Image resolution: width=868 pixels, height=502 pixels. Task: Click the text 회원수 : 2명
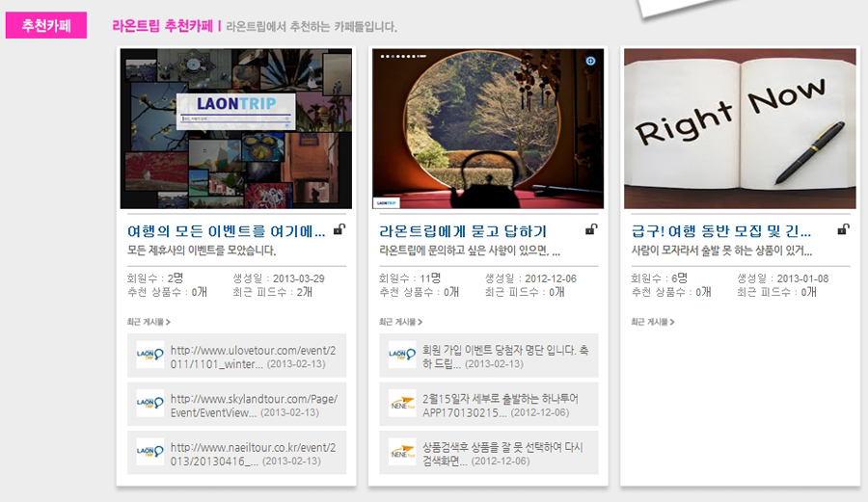coord(155,278)
